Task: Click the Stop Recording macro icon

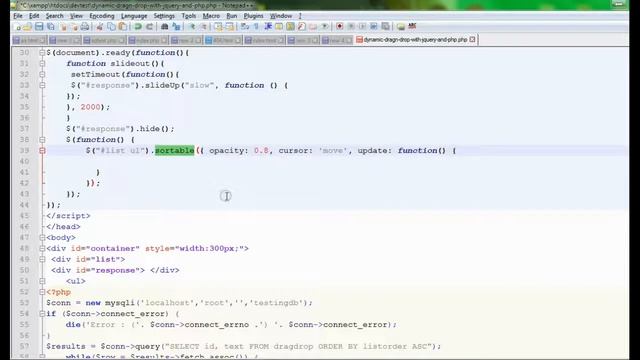Action: tap(351, 27)
